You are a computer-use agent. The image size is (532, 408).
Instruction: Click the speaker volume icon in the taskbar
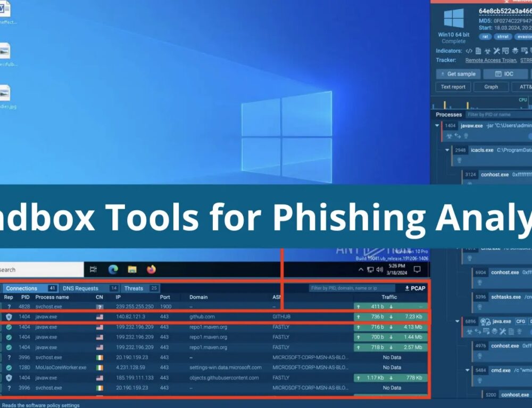point(379,269)
